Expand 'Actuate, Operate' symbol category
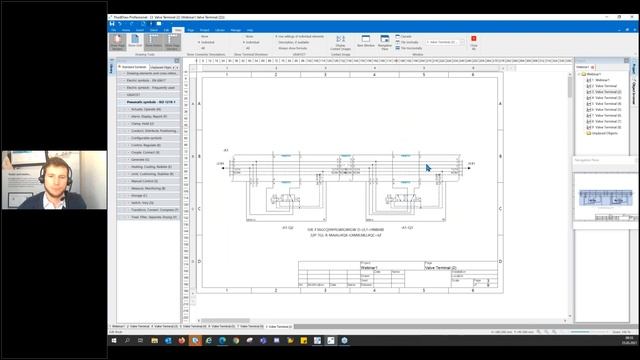This screenshot has width=640, height=360. (x=149, y=109)
